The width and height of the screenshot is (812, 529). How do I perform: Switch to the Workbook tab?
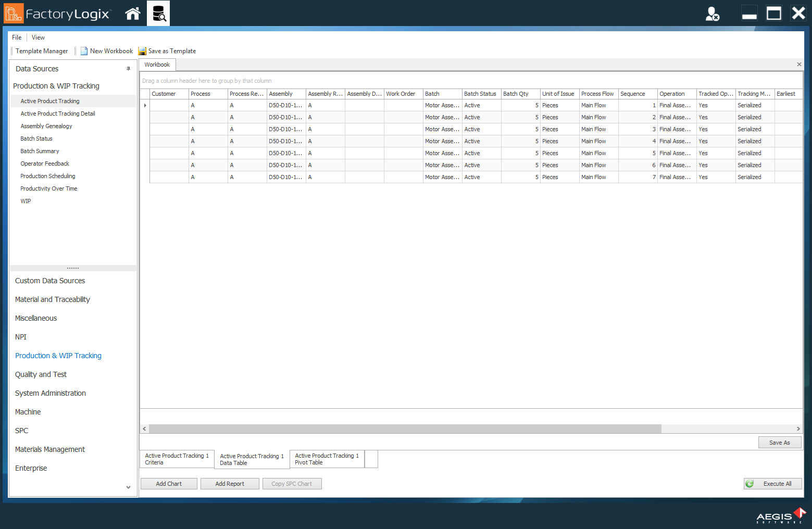[157, 64]
